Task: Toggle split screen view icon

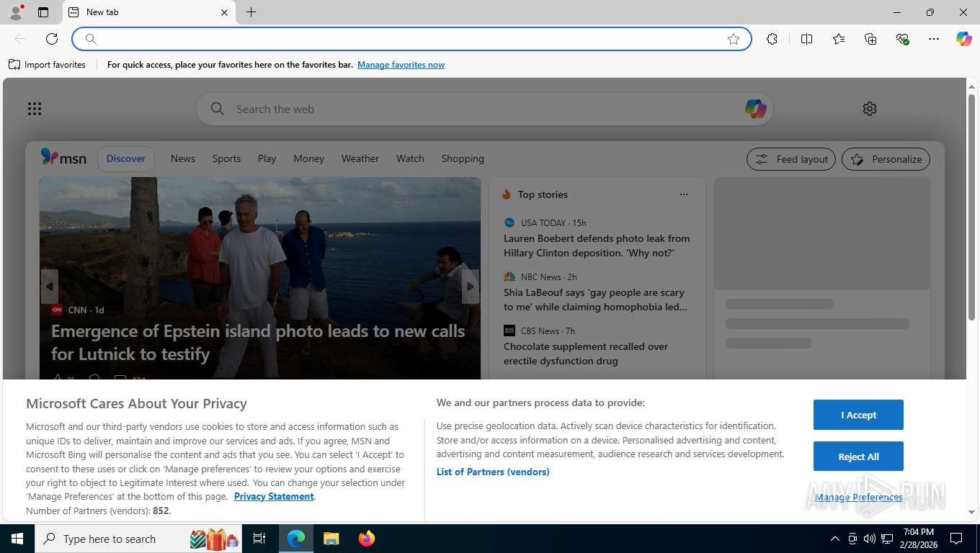Action: click(807, 39)
